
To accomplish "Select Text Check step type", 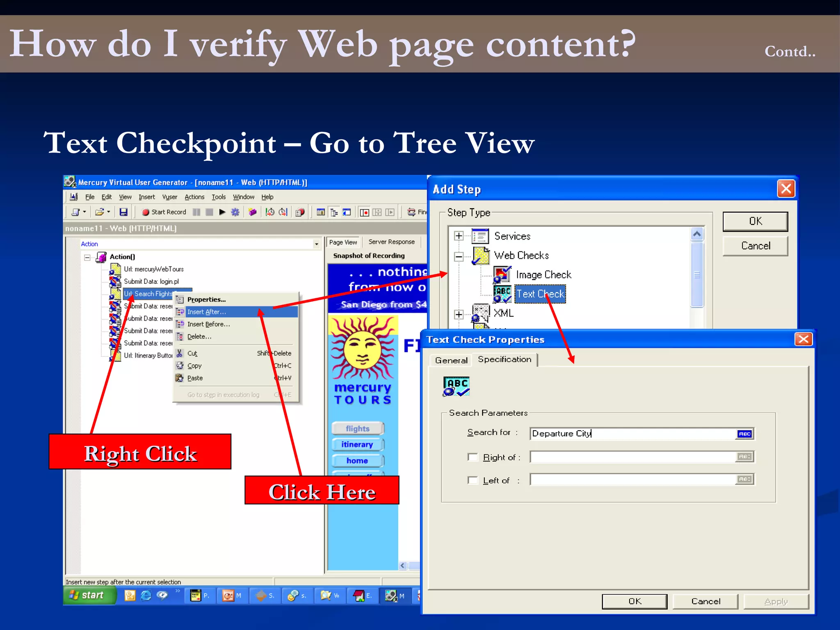I will coord(540,294).
